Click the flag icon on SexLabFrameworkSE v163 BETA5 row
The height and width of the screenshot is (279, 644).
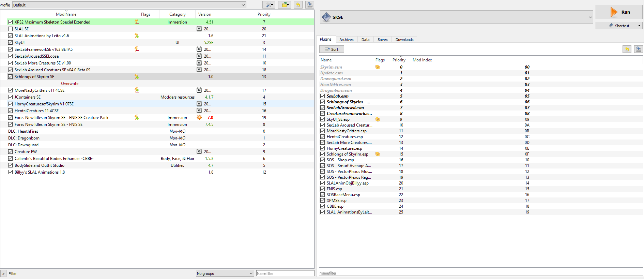pos(137,49)
